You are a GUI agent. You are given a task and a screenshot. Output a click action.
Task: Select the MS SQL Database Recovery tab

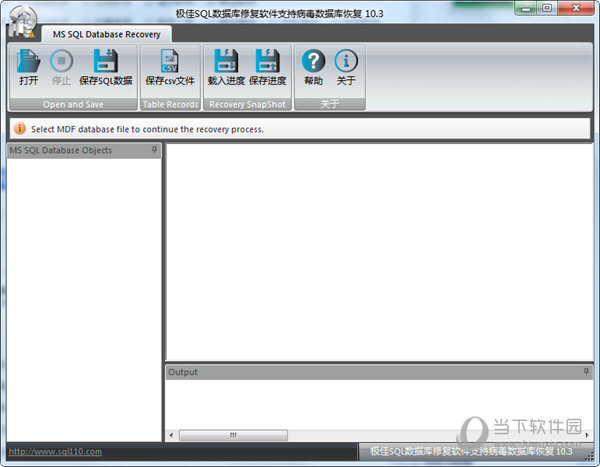tap(106, 34)
